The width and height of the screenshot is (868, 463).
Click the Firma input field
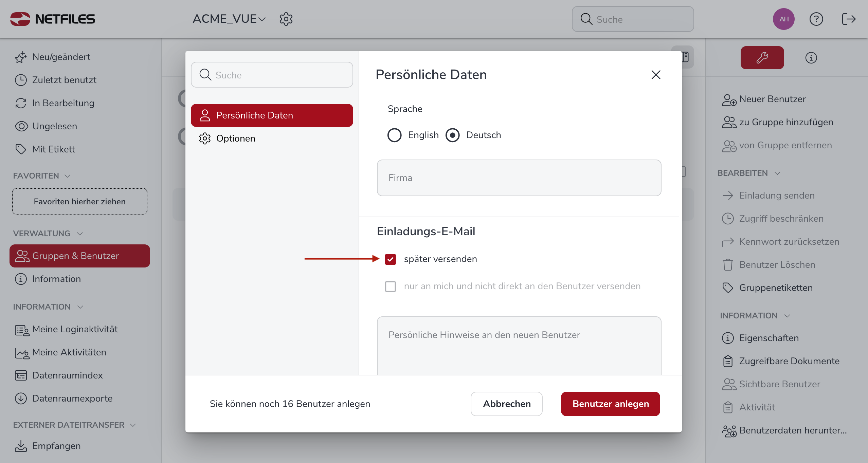click(519, 178)
